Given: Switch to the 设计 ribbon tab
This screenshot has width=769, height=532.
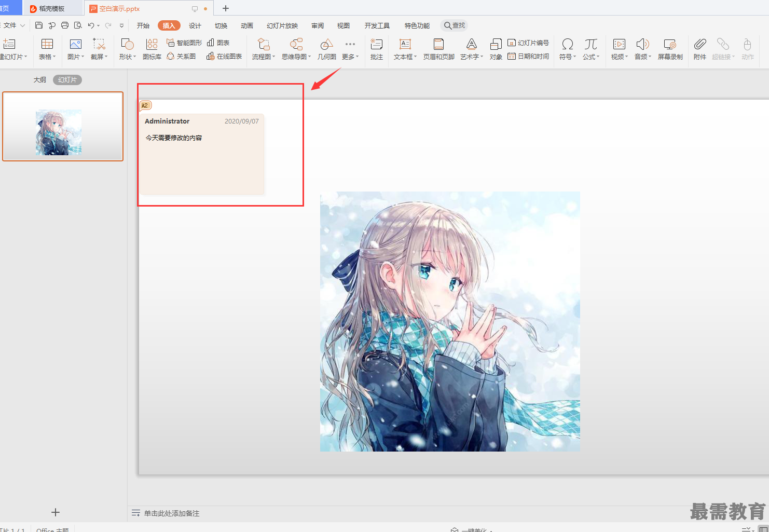Looking at the screenshot, I should pos(195,25).
